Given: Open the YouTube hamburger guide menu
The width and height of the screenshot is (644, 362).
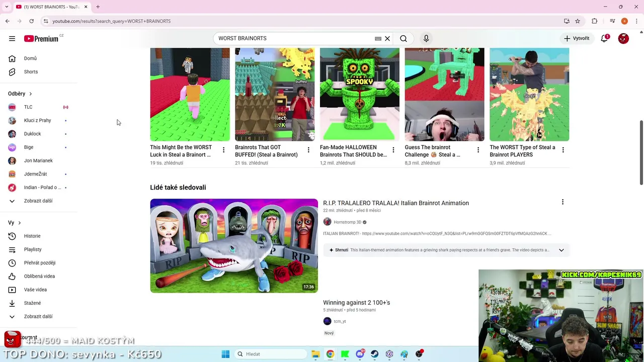Looking at the screenshot, I should point(12,38).
